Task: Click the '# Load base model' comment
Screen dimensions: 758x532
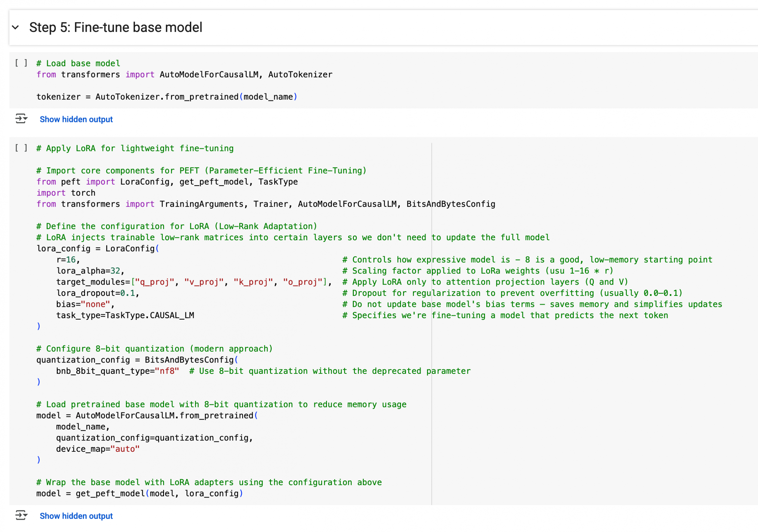Action: (x=78, y=63)
